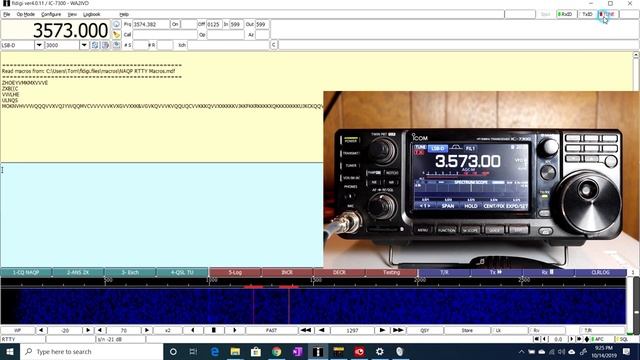640x360 pixels.
Task: Expand the 3000 bandwidth dropdown
Action: point(84,45)
